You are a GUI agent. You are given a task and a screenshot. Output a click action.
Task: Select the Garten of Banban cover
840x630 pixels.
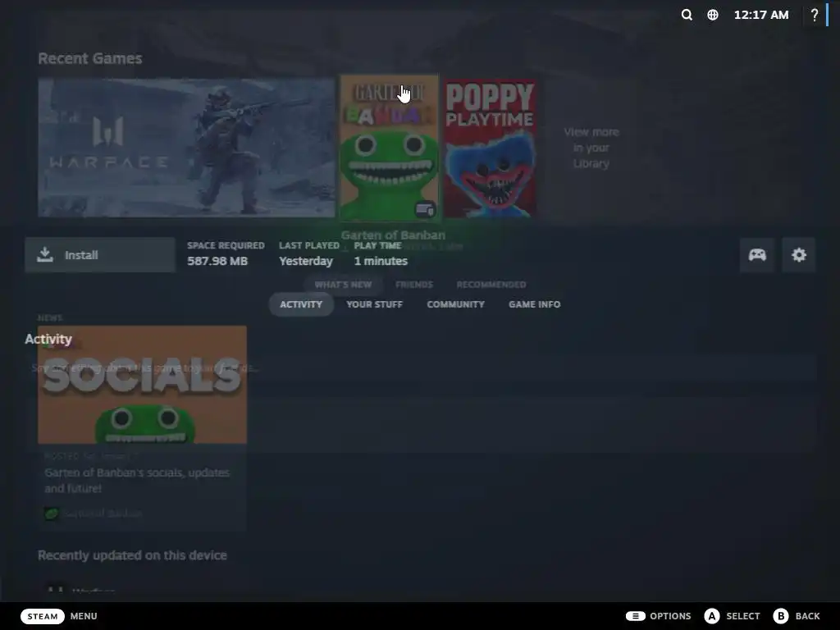tap(390, 148)
